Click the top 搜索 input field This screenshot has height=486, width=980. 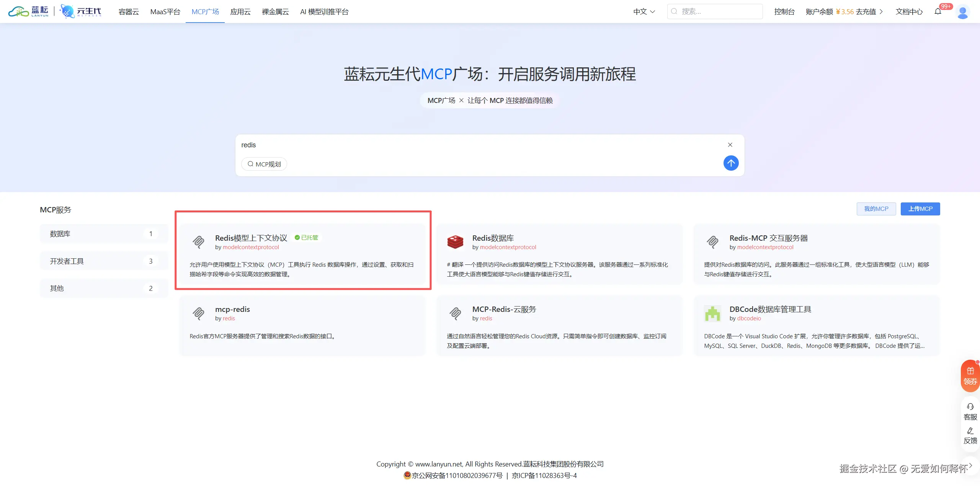point(715,11)
